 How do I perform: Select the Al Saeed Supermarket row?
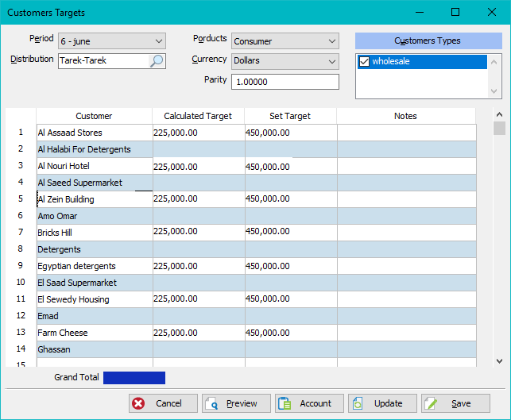point(257,183)
